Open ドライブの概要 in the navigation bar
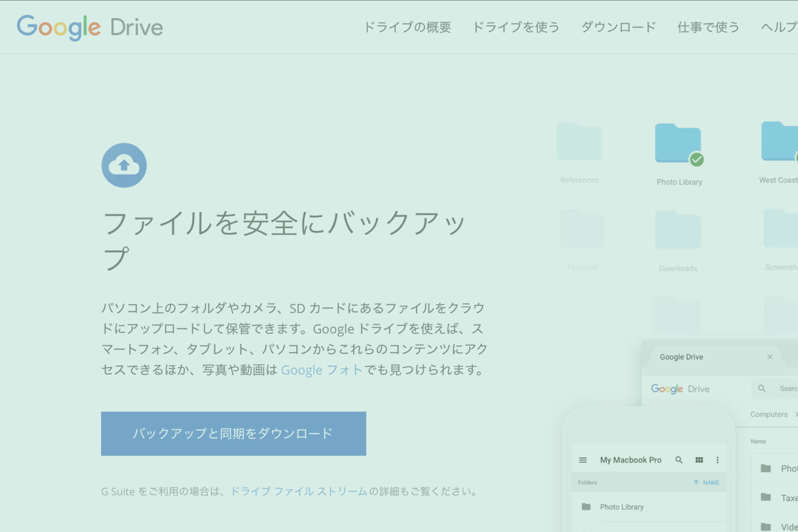 (407, 27)
